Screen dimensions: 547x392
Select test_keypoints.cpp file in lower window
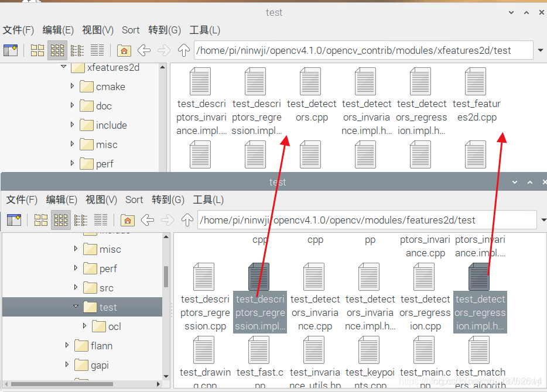370,362
